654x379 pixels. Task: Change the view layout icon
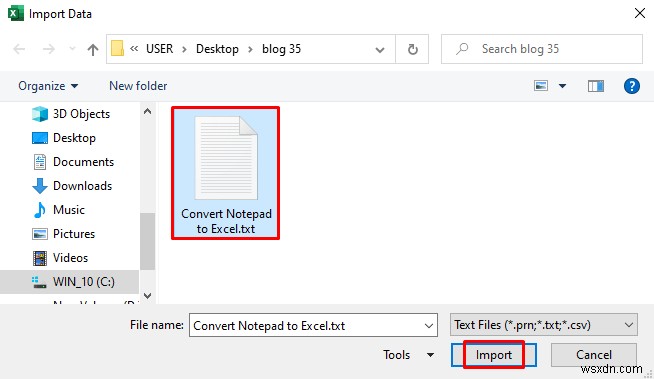tap(541, 86)
